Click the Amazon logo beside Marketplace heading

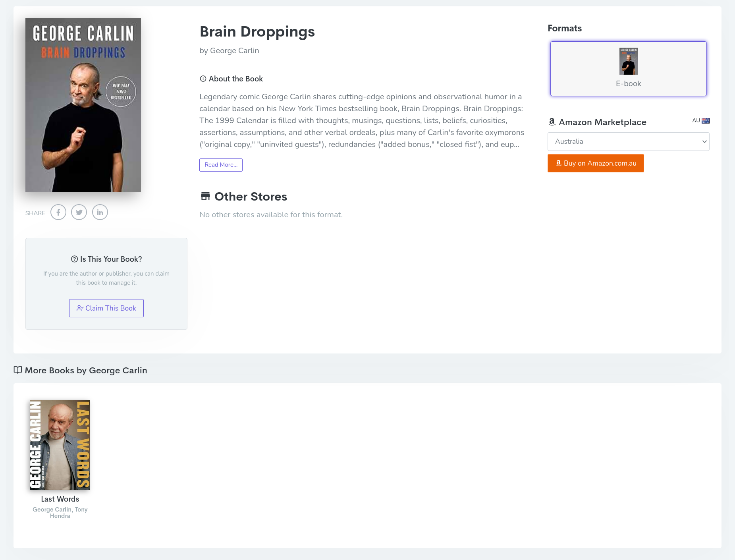[552, 122]
